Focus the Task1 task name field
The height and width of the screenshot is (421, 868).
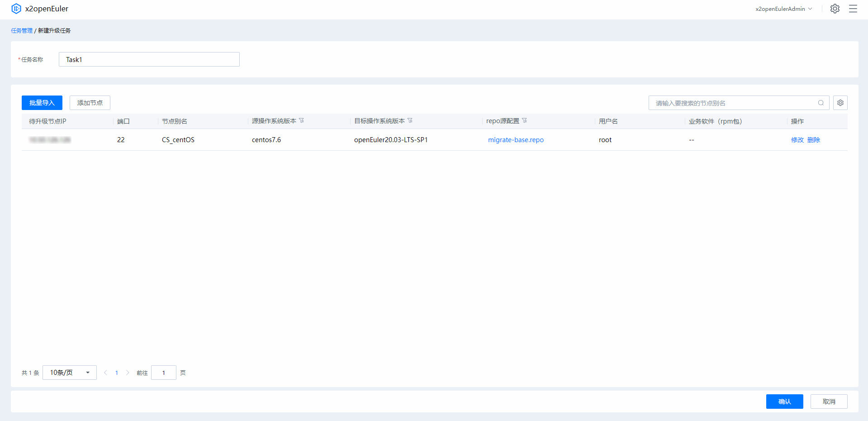point(149,59)
